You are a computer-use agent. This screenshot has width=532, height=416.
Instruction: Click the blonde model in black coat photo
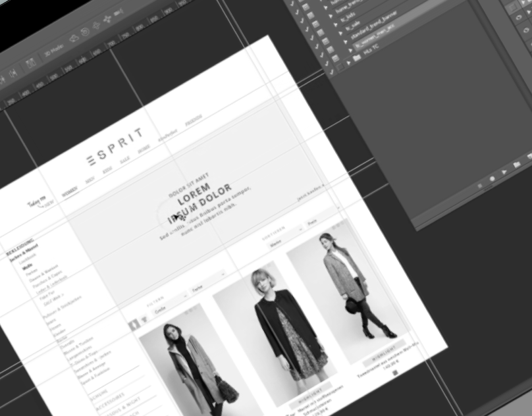275,334
